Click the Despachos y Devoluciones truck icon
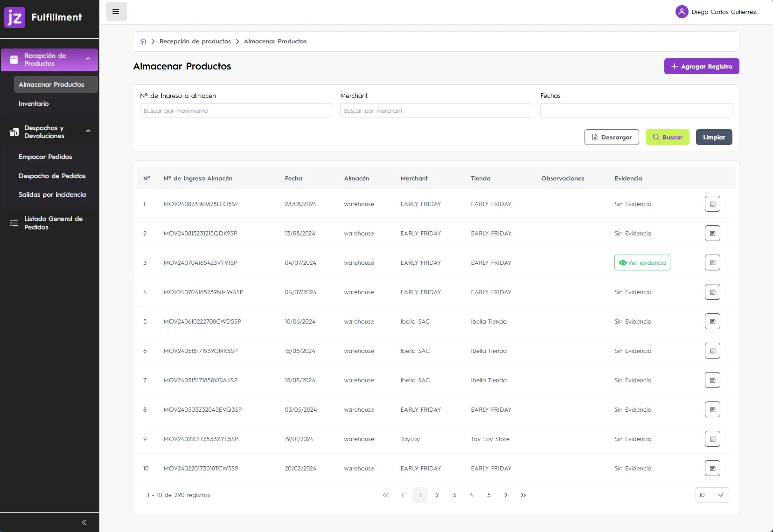The image size is (773, 532). [x=14, y=132]
